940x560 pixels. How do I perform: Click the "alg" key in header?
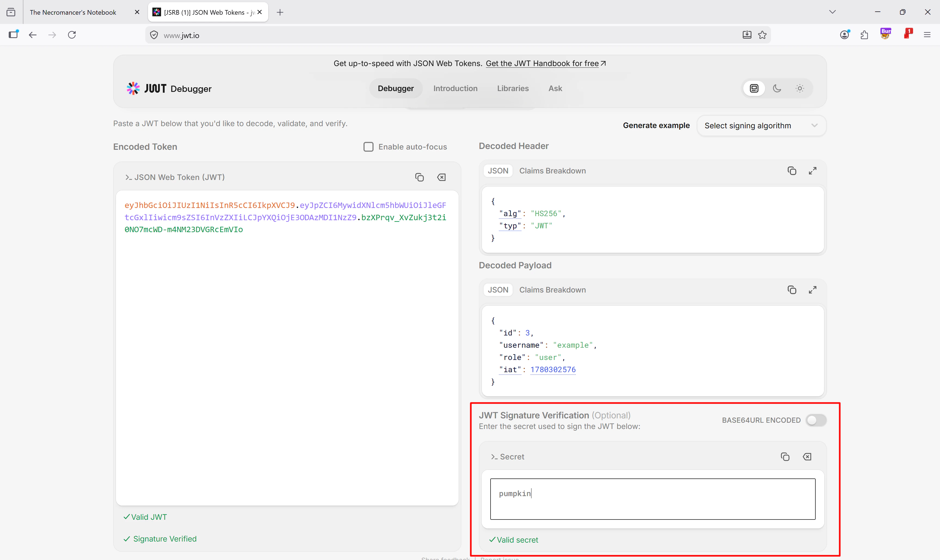tap(510, 214)
